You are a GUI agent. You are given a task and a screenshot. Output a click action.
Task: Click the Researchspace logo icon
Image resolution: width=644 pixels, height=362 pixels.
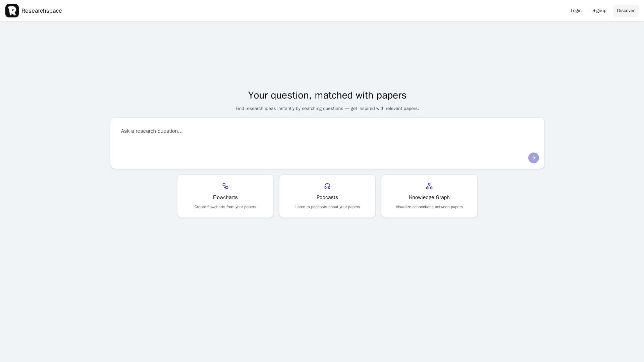[x=12, y=11]
